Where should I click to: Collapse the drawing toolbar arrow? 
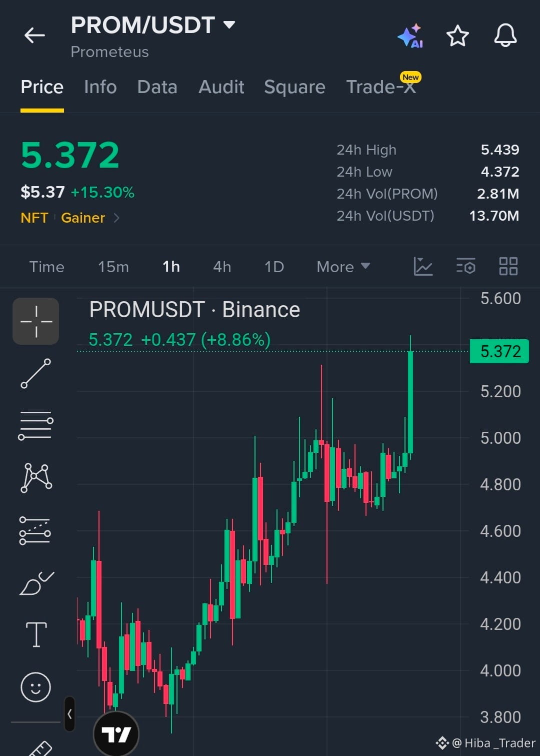point(69,714)
